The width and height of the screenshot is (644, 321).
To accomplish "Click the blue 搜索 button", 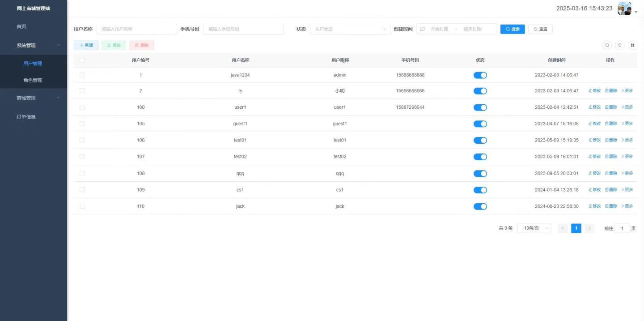I will click(512, 29).
